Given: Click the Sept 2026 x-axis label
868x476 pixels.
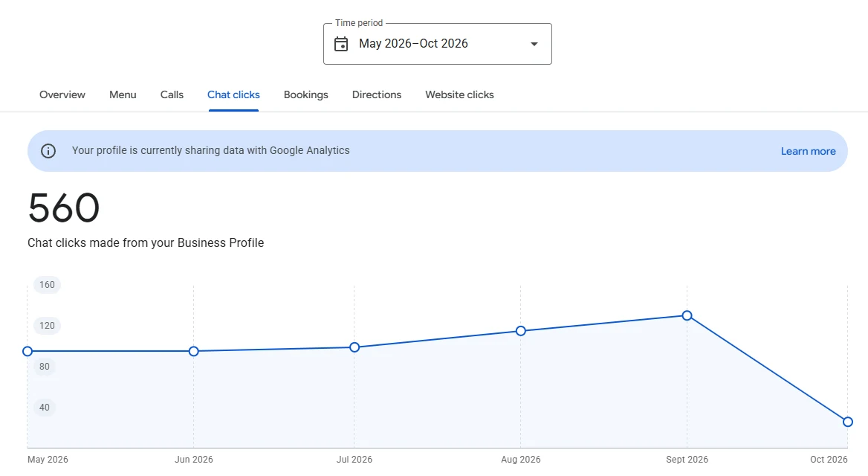Looking at the screenshot, I should click(x=687, y=460).
